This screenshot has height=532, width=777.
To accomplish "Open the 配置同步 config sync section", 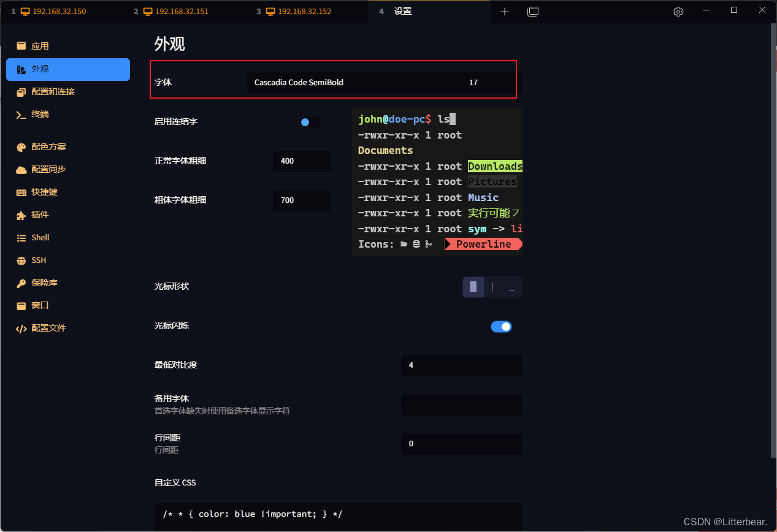I will pos(67,169).
